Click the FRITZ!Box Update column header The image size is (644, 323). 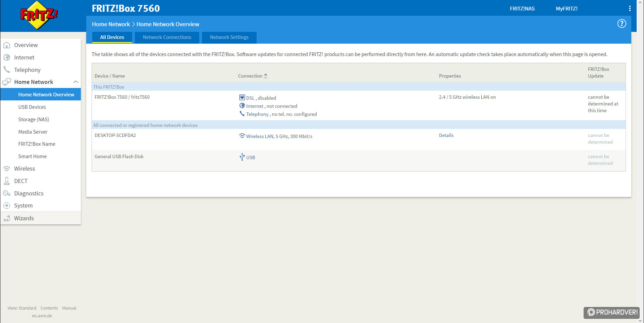click(598, 73)
